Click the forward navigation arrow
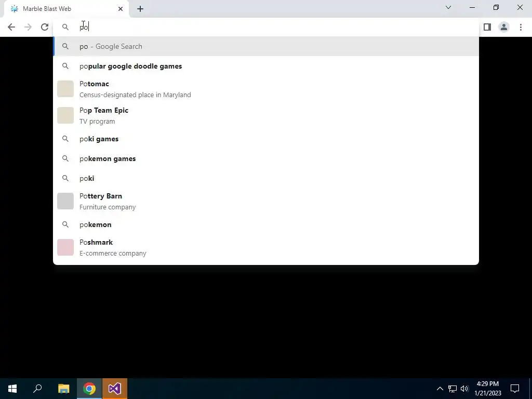532x399 pixels. click(x=28, y=27)
